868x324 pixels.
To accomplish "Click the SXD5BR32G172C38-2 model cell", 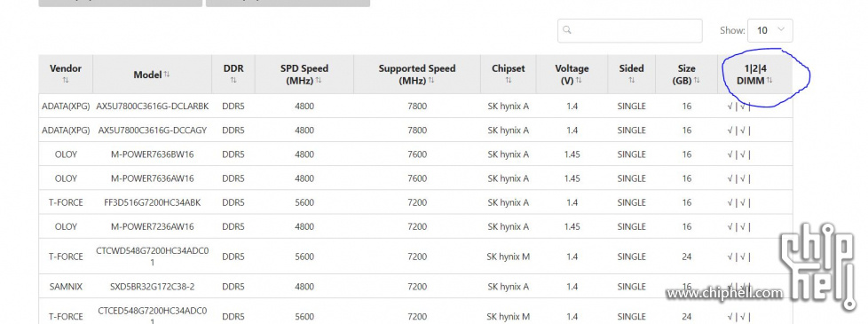I will coord(153,287).
